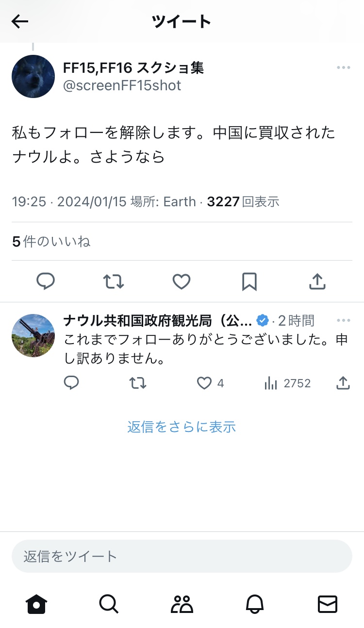Screen dimensions: 364x628
Task: Show more replies link
Action: tap(182, 427)
